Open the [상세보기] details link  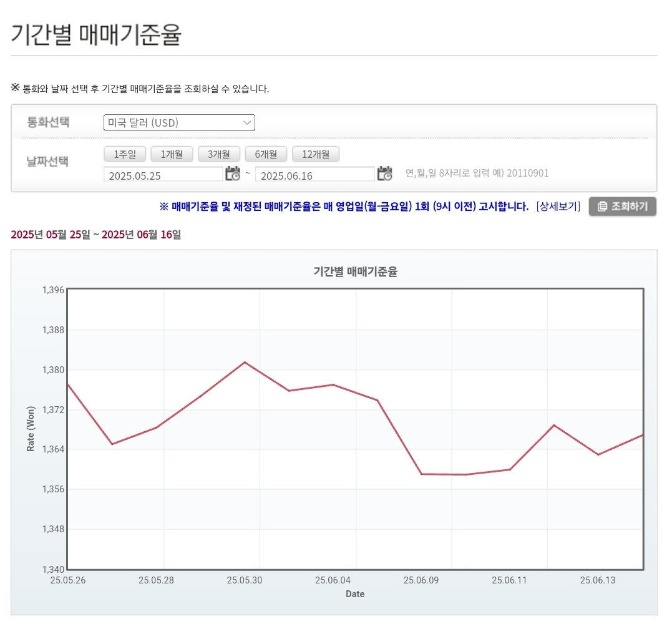[x=558, y=207]
